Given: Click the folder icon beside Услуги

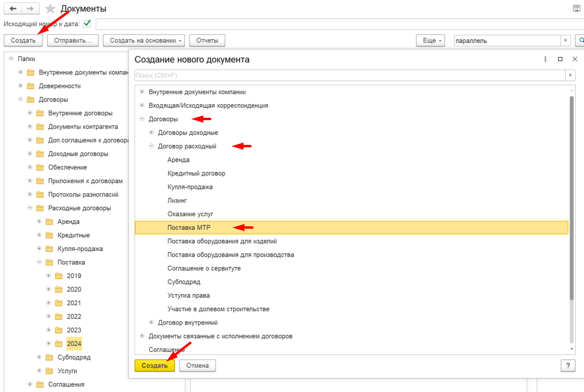Looking at the screenshot, I should [49, 371].
